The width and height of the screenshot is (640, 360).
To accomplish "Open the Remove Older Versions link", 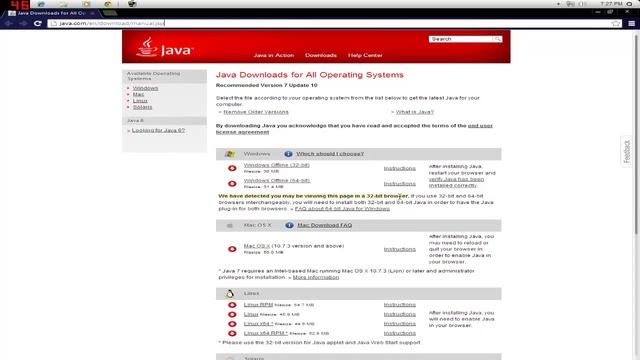I will coord(256,112).
